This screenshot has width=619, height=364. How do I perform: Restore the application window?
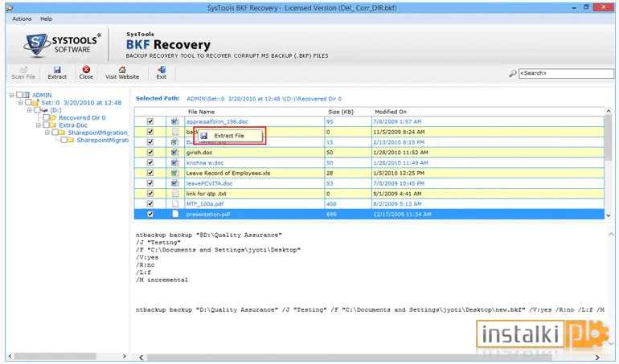pos(586,7)
